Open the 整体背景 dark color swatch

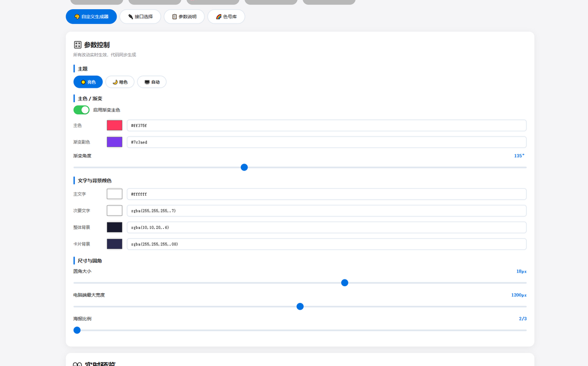click(114, 227)
